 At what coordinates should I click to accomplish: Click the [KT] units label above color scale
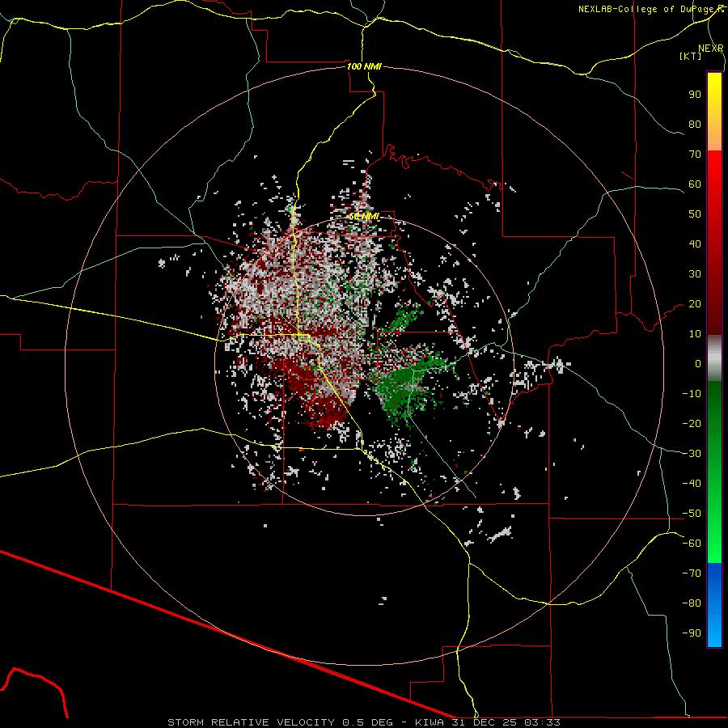(691, 56)
